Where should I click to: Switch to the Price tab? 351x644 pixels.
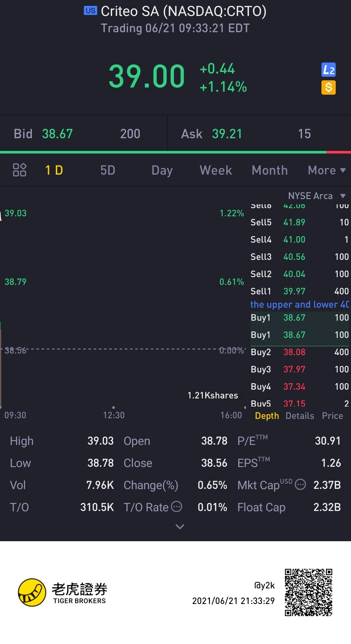[x=332, y=416]
